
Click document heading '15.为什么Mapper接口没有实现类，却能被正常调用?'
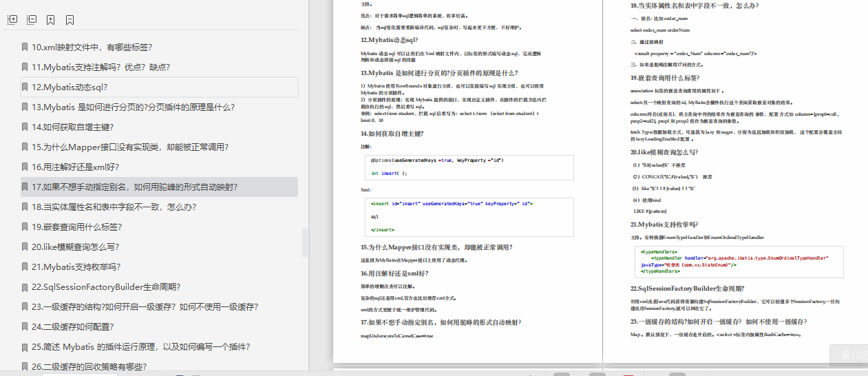(x=436, y=247)
